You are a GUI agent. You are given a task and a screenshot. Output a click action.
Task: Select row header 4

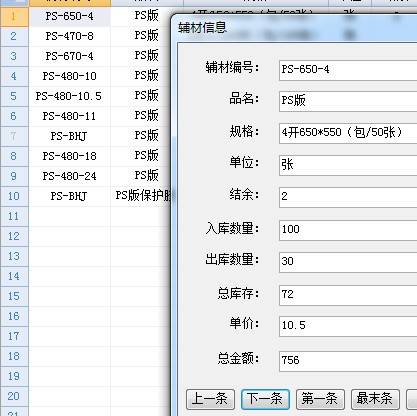click(14, 76)
